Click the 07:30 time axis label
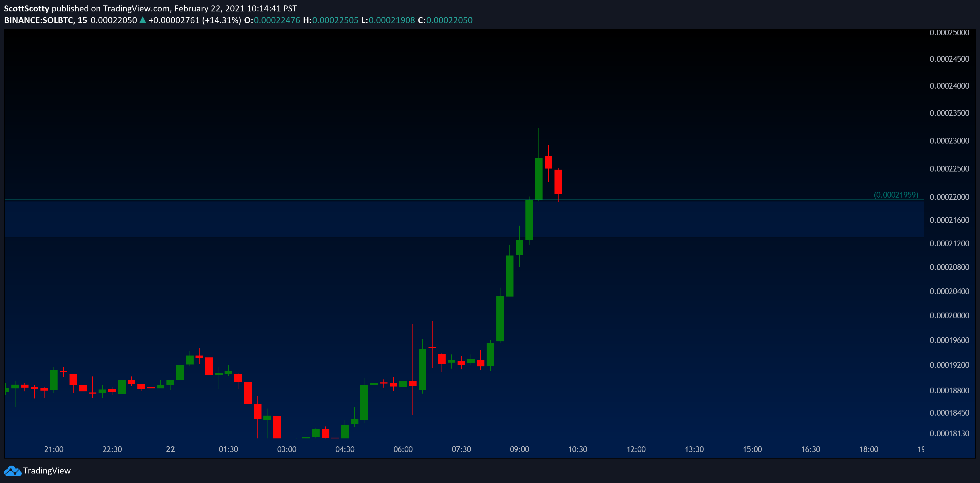This screenshot has height=483, width=980. point(461,449)
